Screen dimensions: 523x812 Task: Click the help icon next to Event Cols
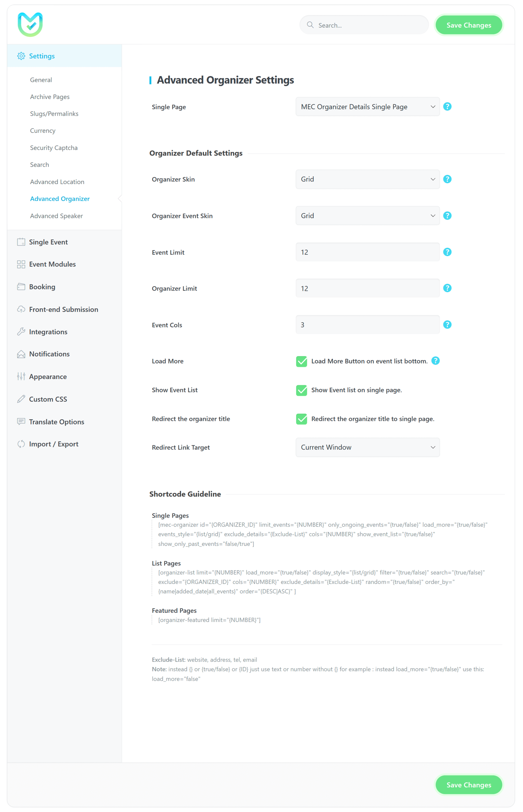click(447, 325)
